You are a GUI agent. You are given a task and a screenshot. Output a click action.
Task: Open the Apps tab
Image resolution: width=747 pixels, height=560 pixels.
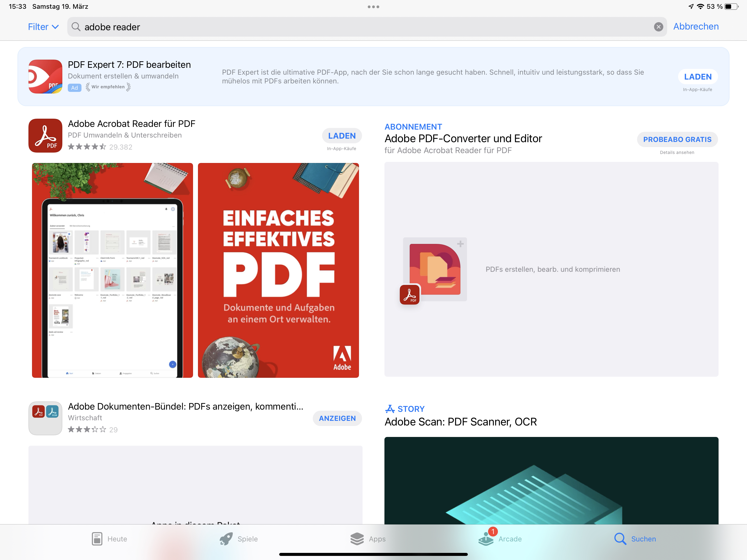click(x=368, y=539)
